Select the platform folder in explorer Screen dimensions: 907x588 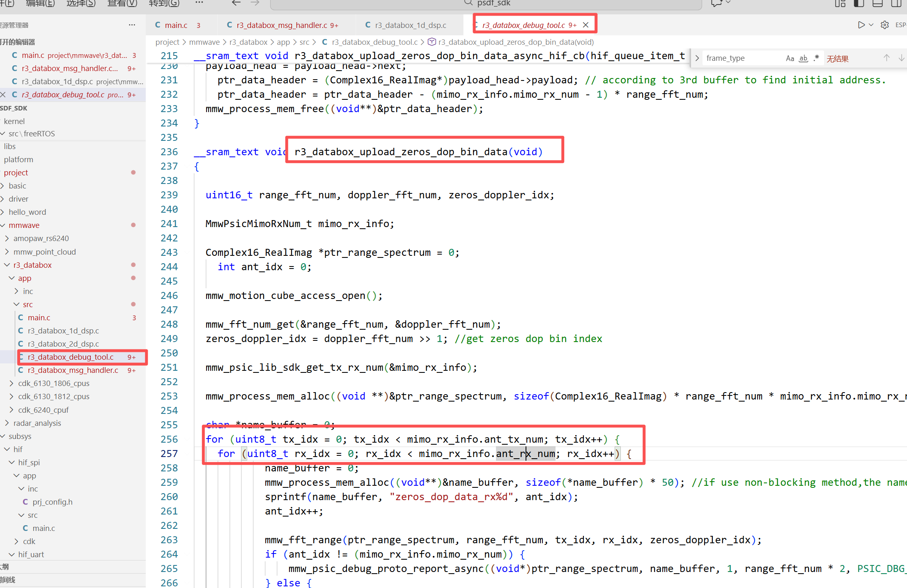pyautogui.click(x=18, y=159)
